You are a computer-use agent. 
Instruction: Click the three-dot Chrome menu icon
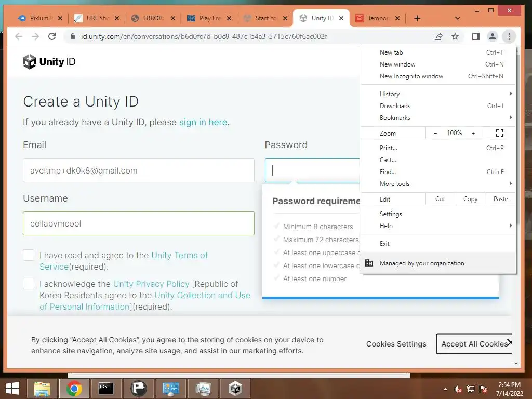click(509, 36)
